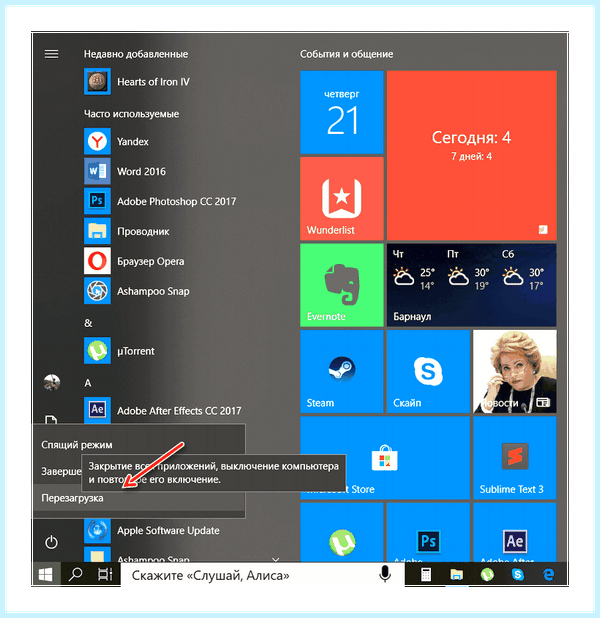
Task: Open File Explorer from the taskbar
Action: [x=457, y=575]
